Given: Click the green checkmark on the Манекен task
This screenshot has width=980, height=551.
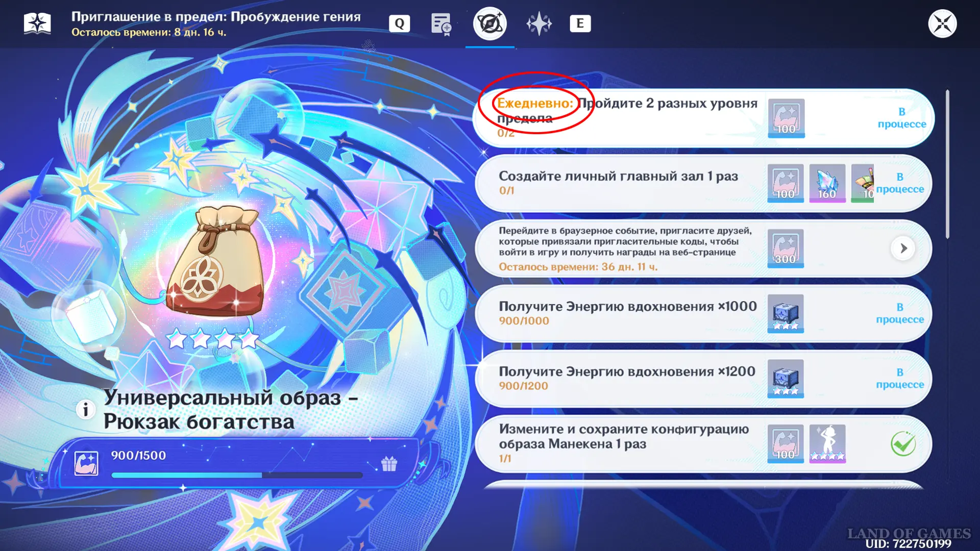Looking at the screenshot, I should tap(903, 444).
